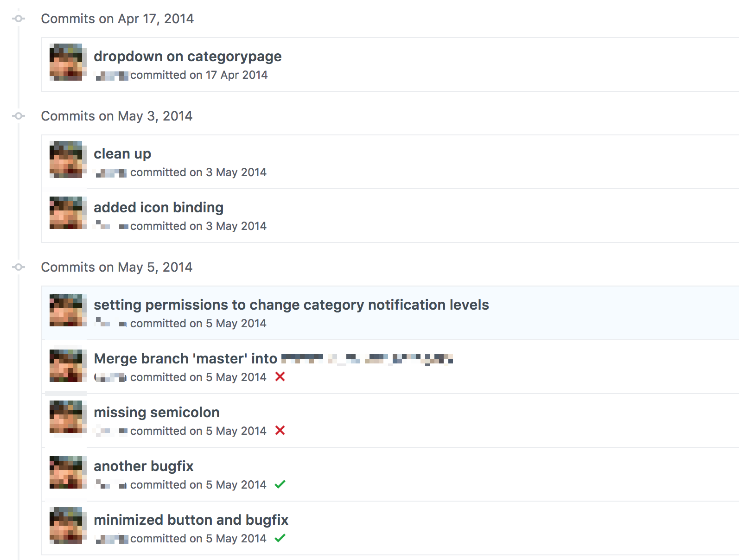
Task: Open the 'another bugfix' commit
Action: coord(144,466)
